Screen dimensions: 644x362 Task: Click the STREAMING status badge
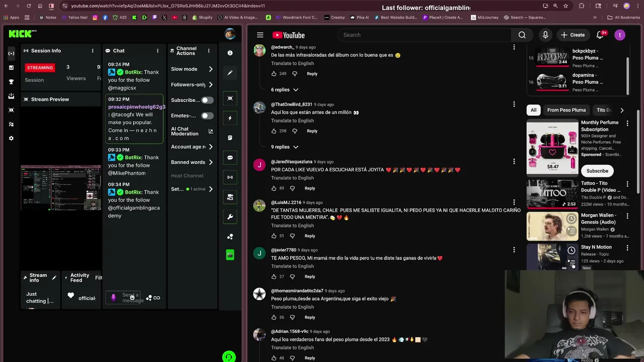(x=40, y=67)
